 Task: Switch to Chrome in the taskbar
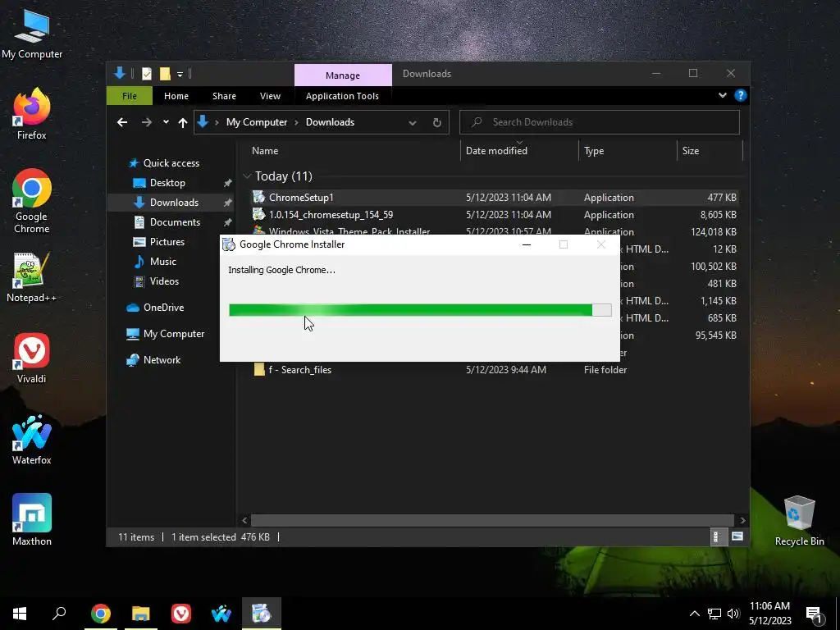[101, 614]
